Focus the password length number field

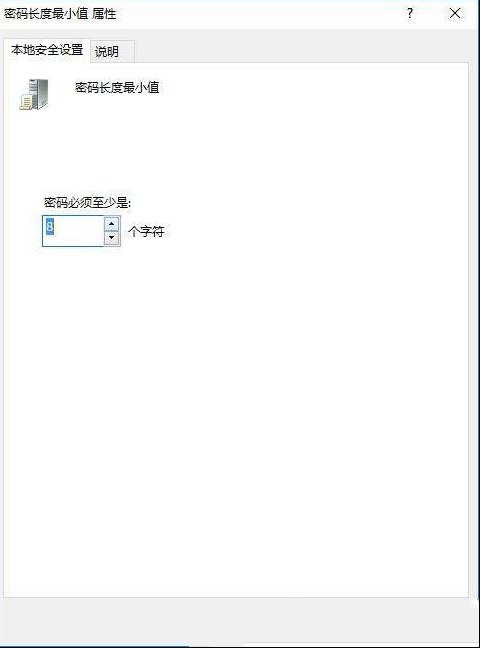73,231
